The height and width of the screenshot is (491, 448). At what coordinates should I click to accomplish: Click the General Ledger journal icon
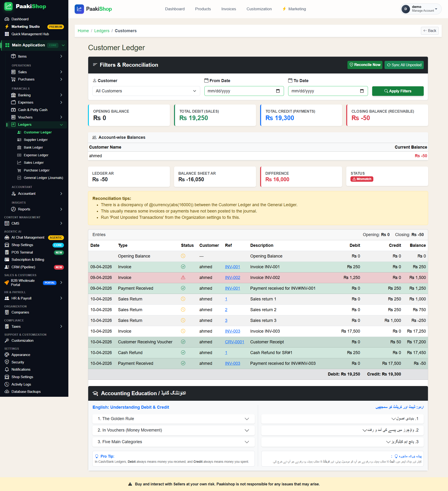click(19, 178)
